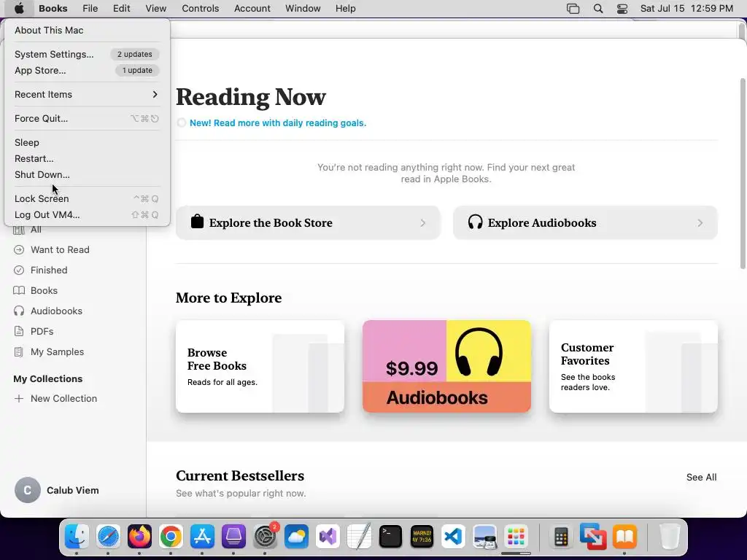
Task: Open Calculator from the dock
Action: click(561, 537)
